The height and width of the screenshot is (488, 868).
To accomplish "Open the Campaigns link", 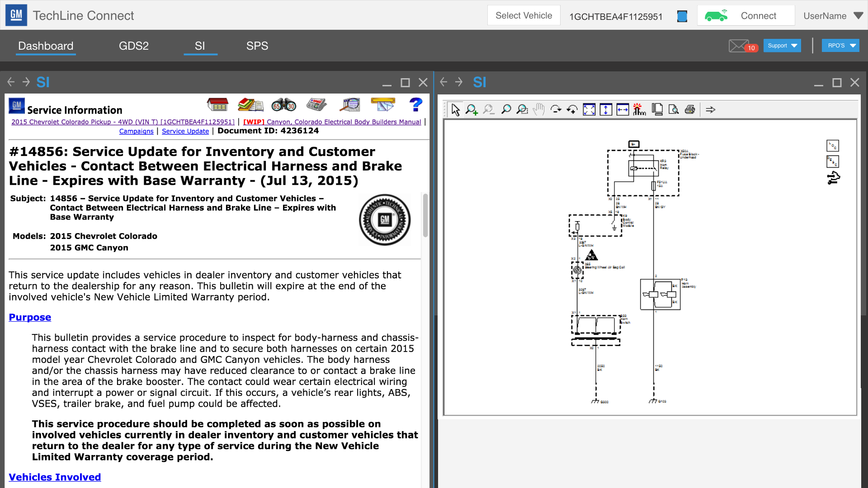I will point(137,131).
